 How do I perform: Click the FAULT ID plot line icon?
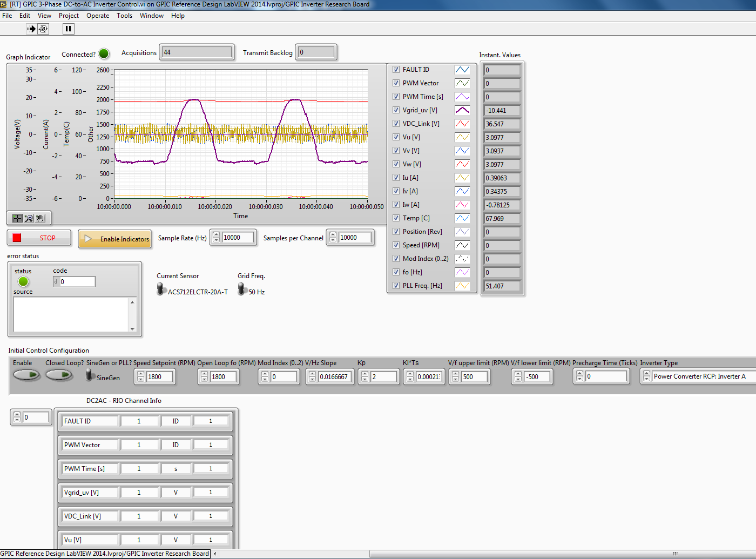tap(462, 70)
